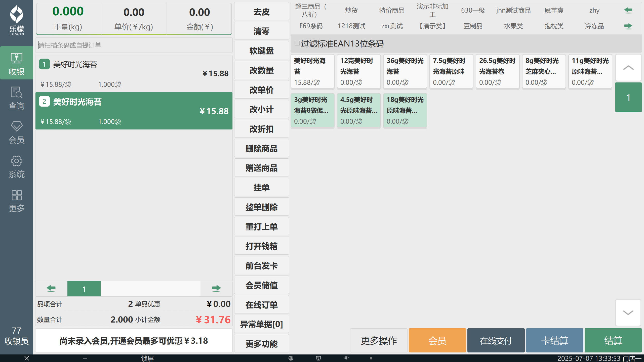Select the zhy category
The image size is (644, 362).
594,10
